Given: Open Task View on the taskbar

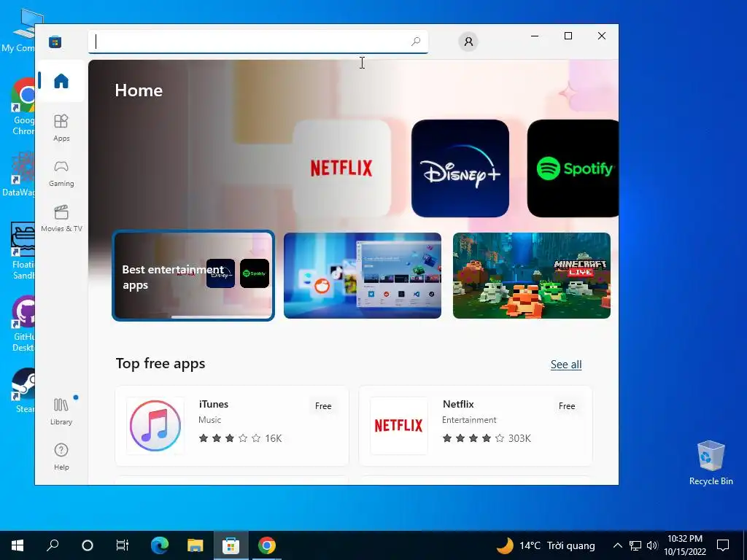Looking at the screenshot, I should pyautogui.click(x=123, y=545).
